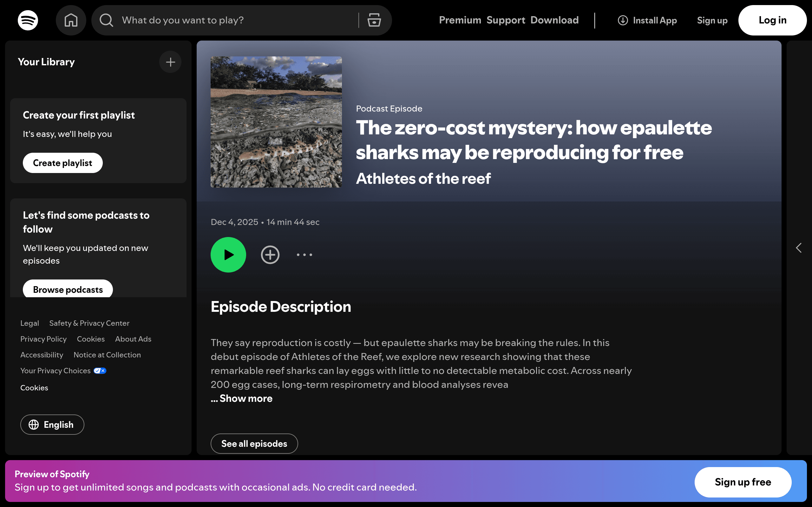The height and width of the screenshot is (507, 812).
Task: Toggle the Your Privacy Choices switch icon
Action: tap(100, 370)
